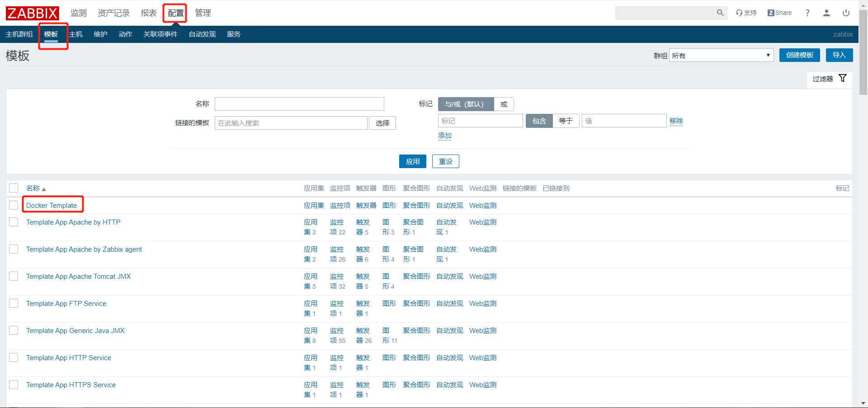Check Template App Apache by Zabbix agent
The image size is (868, 408).
coord(14,249)
